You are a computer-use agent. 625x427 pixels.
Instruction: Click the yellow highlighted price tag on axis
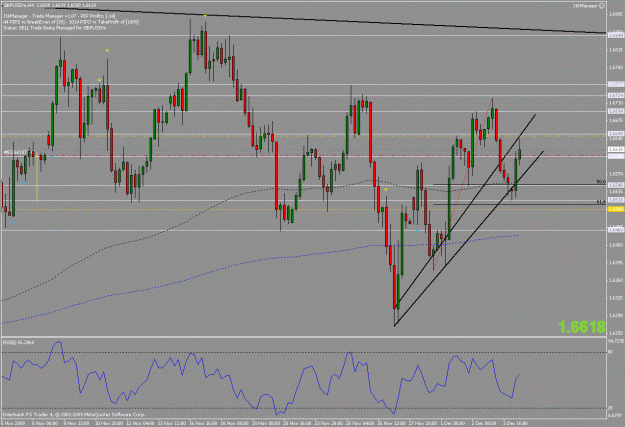(x=616, y=209)
